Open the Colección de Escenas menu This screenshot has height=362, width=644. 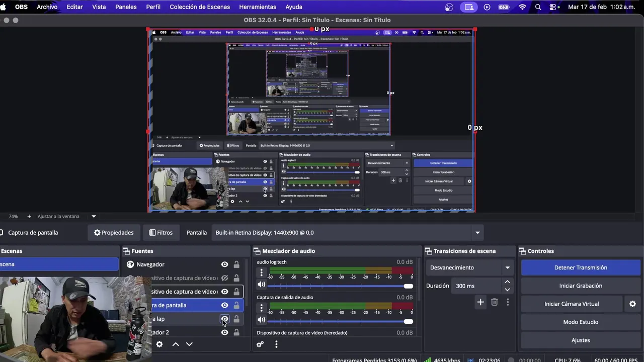pyautogui.click(x=200, y=7)
